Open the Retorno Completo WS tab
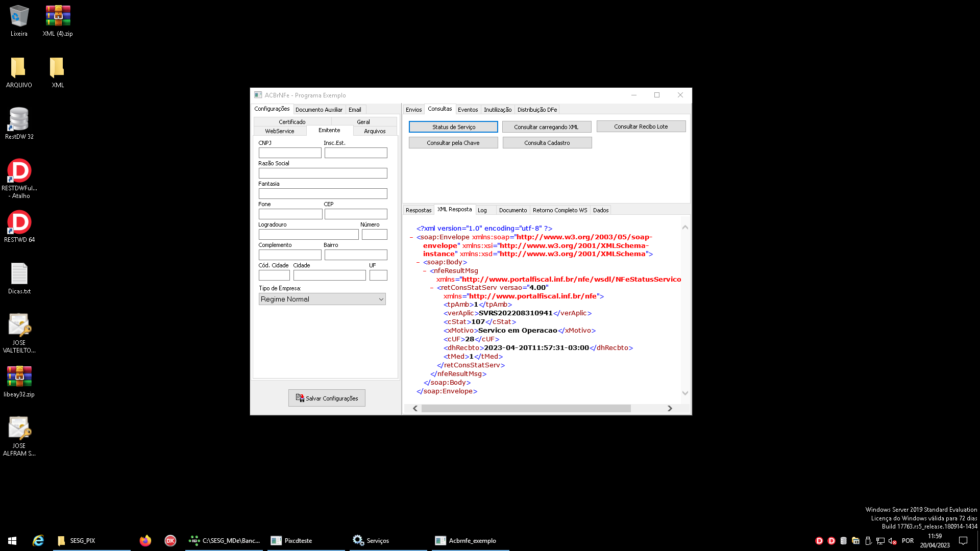Image resolution: width=980 pixels, height=551 pixels. [560, 210]
